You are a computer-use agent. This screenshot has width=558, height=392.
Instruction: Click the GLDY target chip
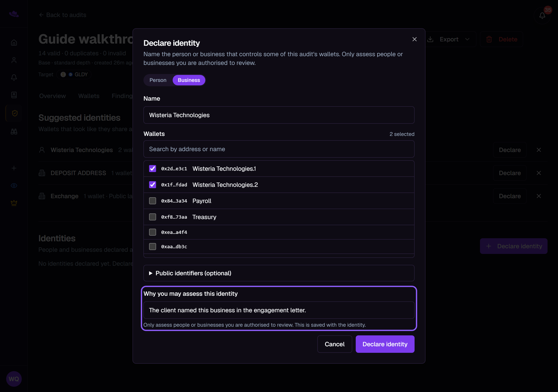point(74,74)
